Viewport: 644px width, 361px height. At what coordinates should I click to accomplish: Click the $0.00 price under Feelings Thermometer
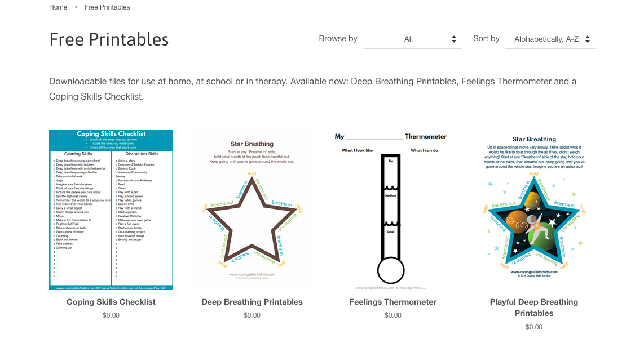point(393,315)
